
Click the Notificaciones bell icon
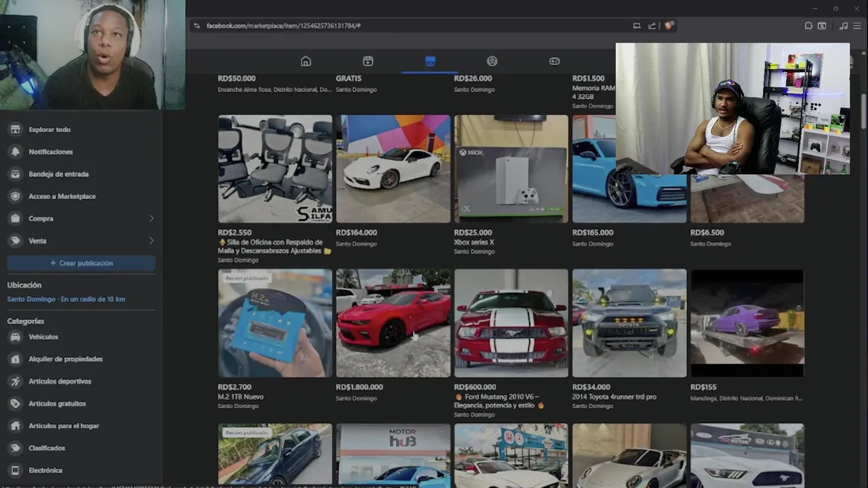point(15,152)
